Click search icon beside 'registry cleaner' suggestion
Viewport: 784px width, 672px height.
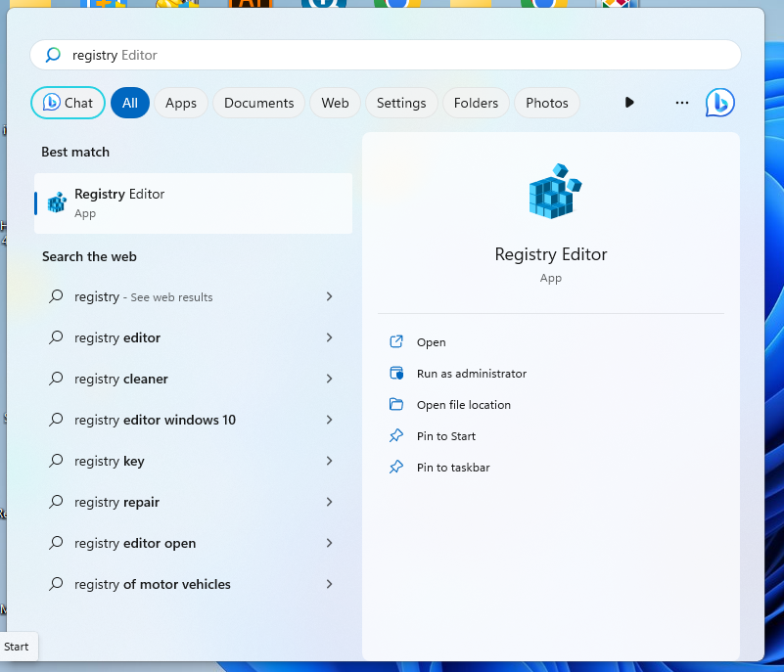coord(56,379)
